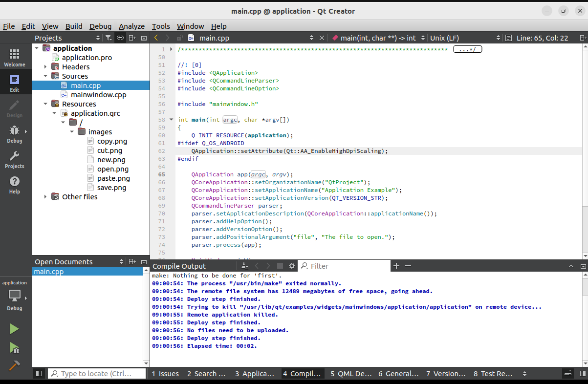Click the green Run button

tap(14, 329)
